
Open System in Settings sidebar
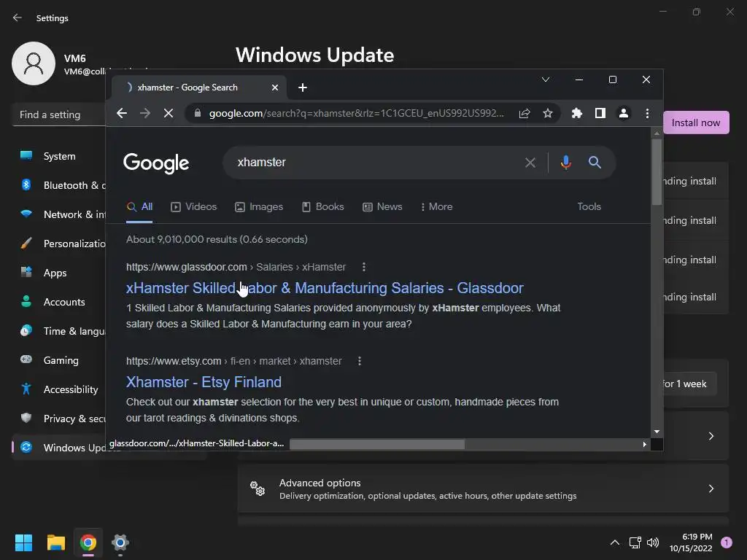click(x=60, y=156)
